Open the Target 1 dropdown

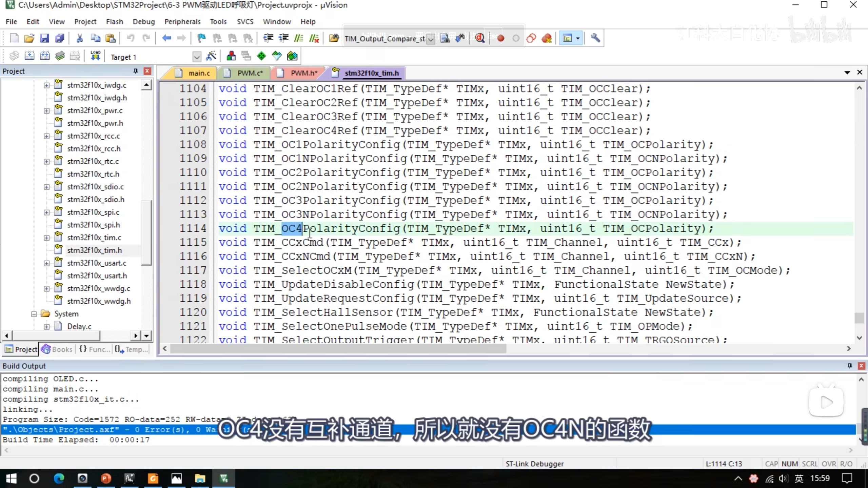point(196,57)
